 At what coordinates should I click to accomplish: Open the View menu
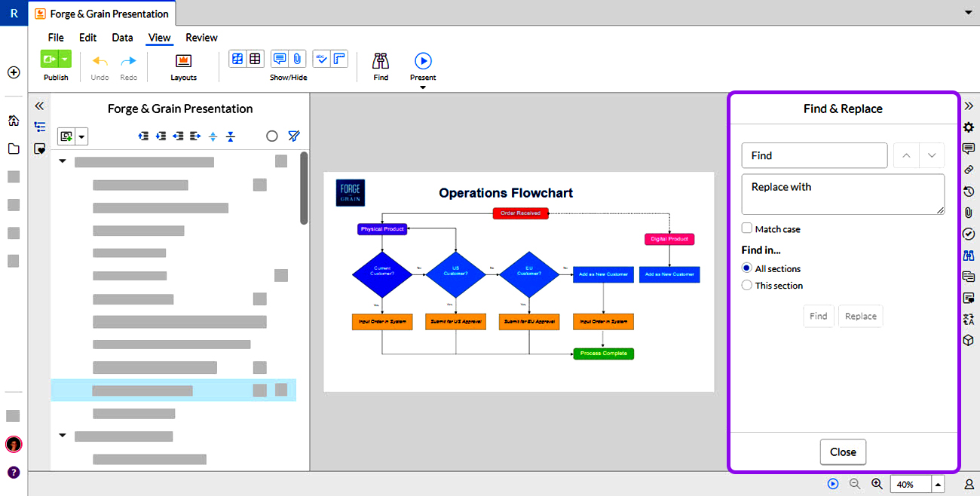click(x=159, y=38)
